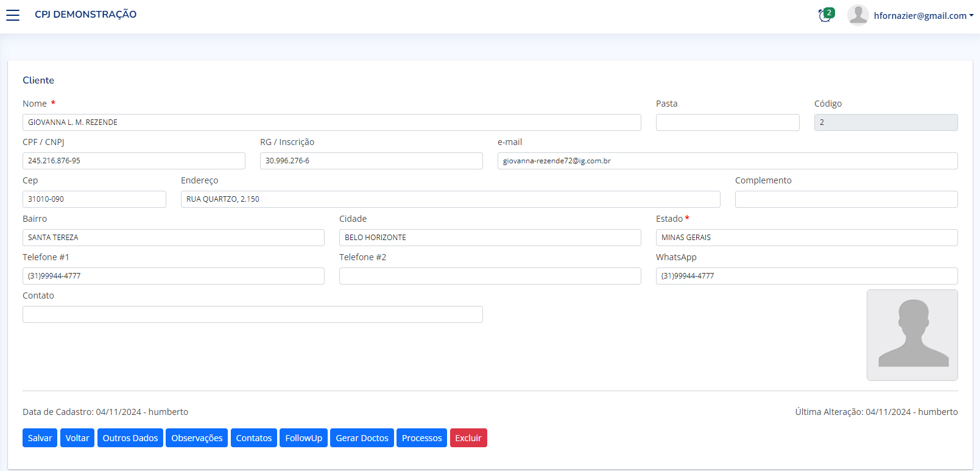The height and width of the screenshot is (471, 980).
Task: Click the client photo placeholder
Action: click(x=912, y=335)
